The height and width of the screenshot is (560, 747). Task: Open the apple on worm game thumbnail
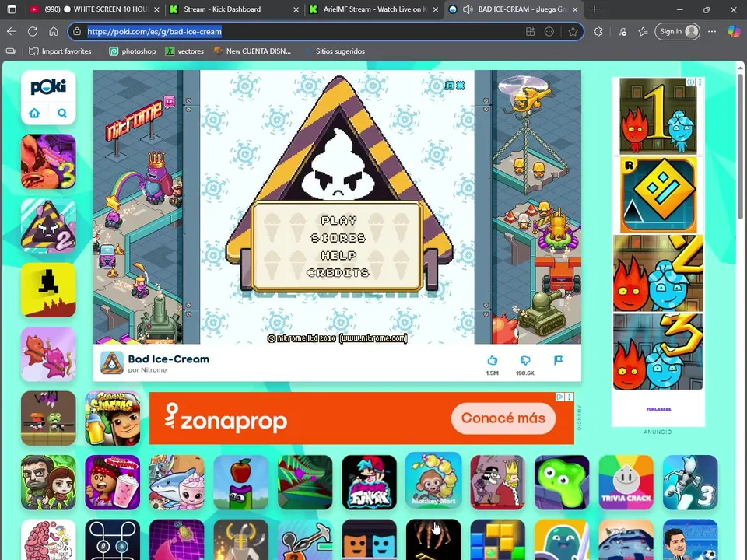click(241, 482)
